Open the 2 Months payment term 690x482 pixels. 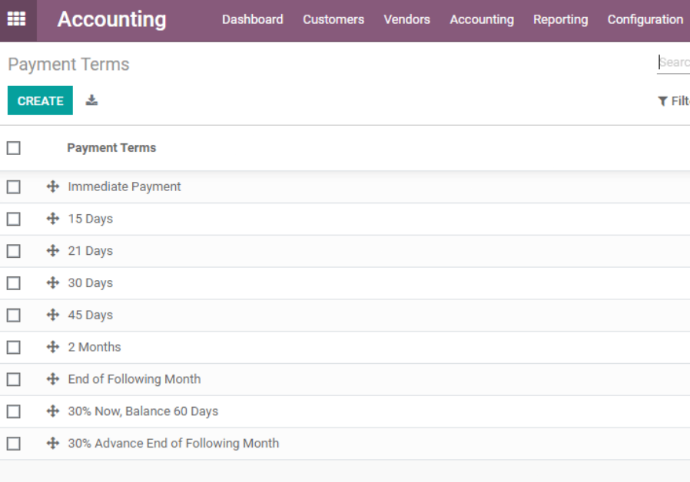94,347
